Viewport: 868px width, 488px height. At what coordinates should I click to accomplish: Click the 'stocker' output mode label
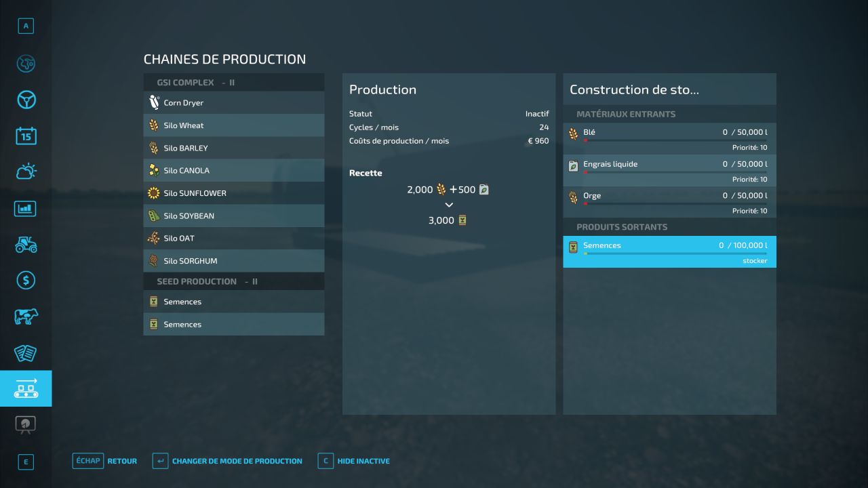coord(755,261)
